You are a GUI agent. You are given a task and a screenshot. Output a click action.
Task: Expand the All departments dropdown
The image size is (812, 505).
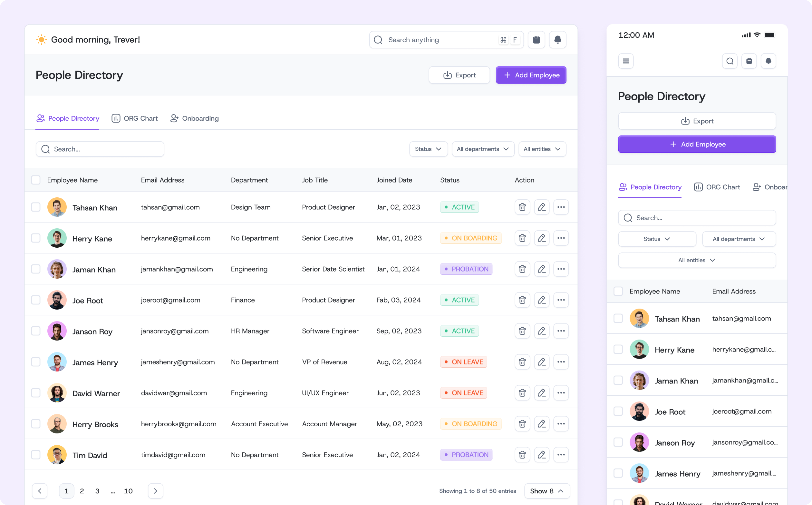[x=483, y=149]
